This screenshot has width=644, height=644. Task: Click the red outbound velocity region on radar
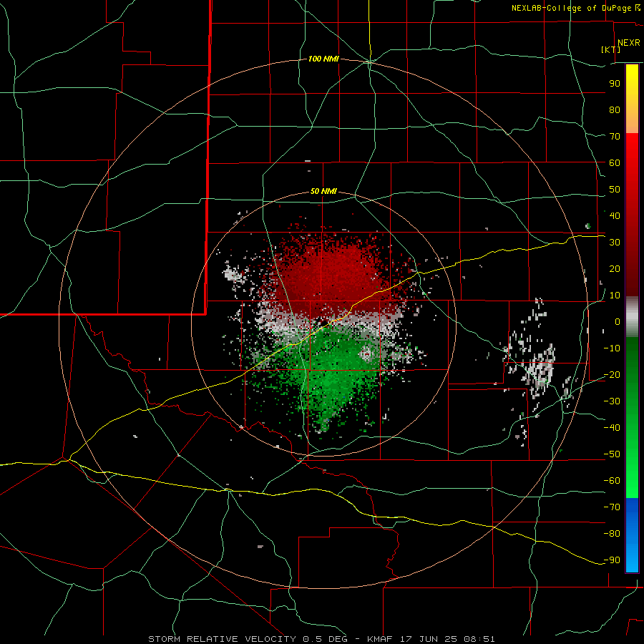pyautogui.click(x=333, y=275)
